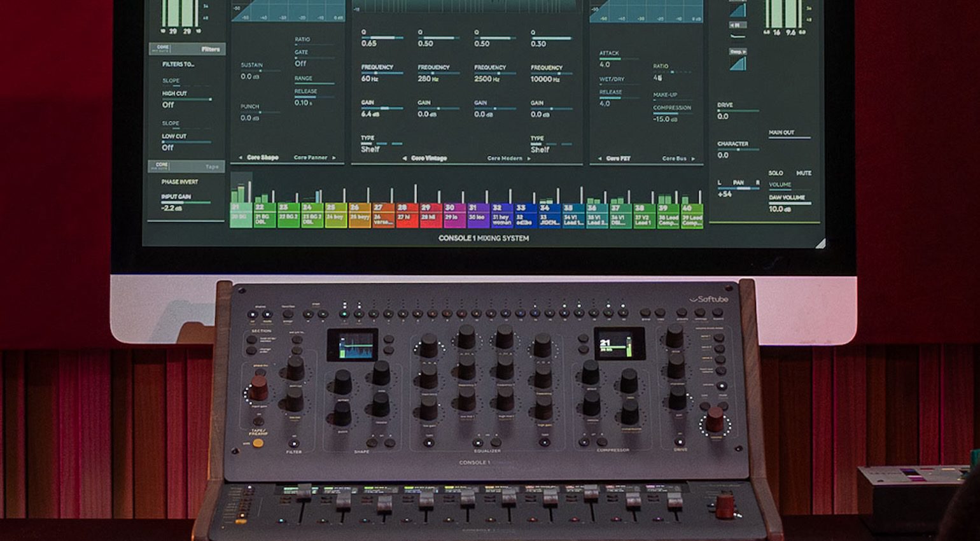The width and height of the screenshot is (980, 541).
Task: Click the Filters To option
Action: [x=178, y=64]
